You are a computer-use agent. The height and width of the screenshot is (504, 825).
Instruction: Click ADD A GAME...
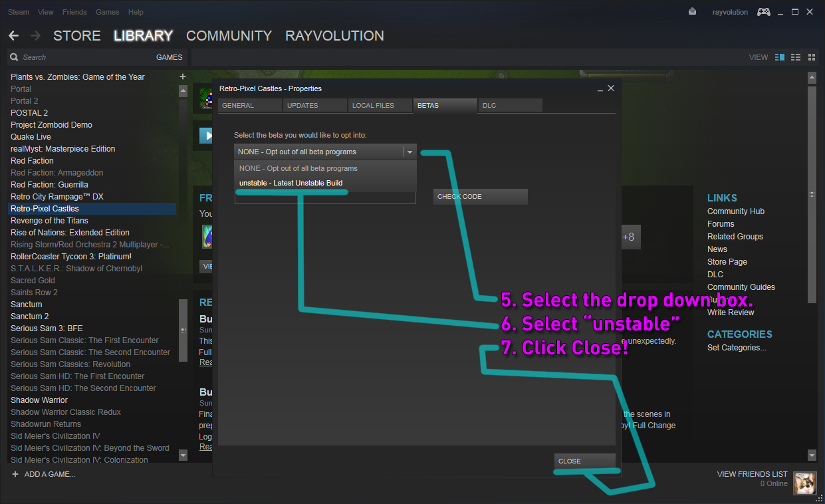coord(50,474)
